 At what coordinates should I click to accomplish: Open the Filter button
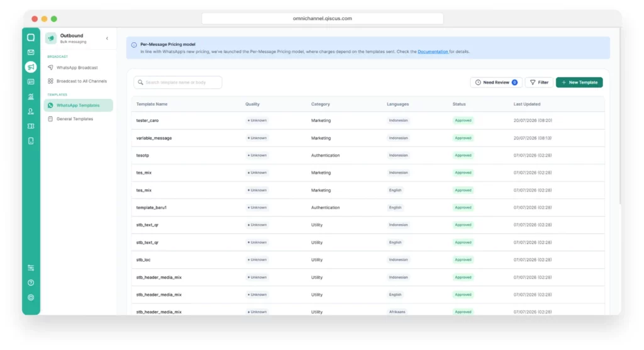pyautogui.click(x=539, y=82)
